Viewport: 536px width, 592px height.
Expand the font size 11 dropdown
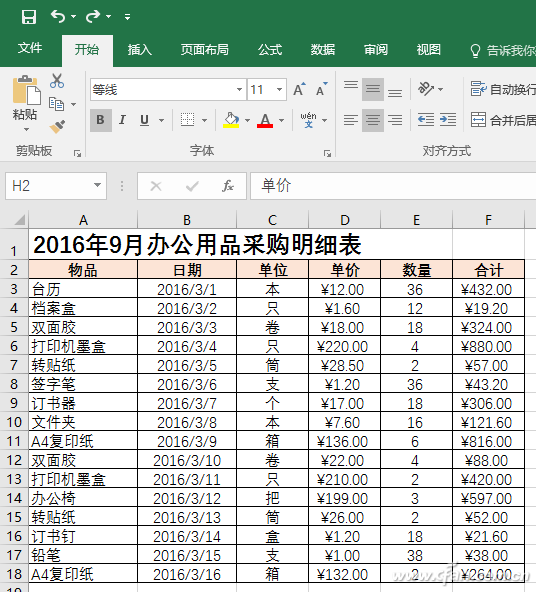pos(279,89)
